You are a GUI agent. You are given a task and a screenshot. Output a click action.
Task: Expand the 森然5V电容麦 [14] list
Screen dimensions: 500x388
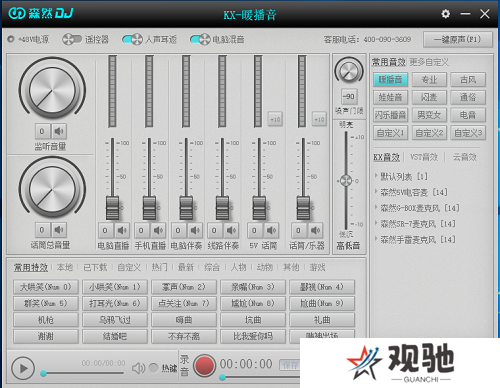pos(376,192)
